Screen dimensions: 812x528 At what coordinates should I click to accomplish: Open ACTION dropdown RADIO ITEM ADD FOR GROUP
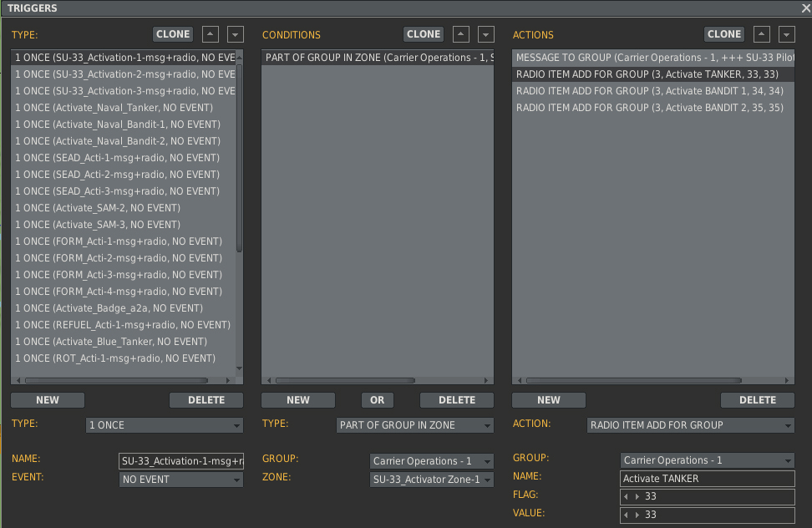pyautogui.click(x=690, y=425)
